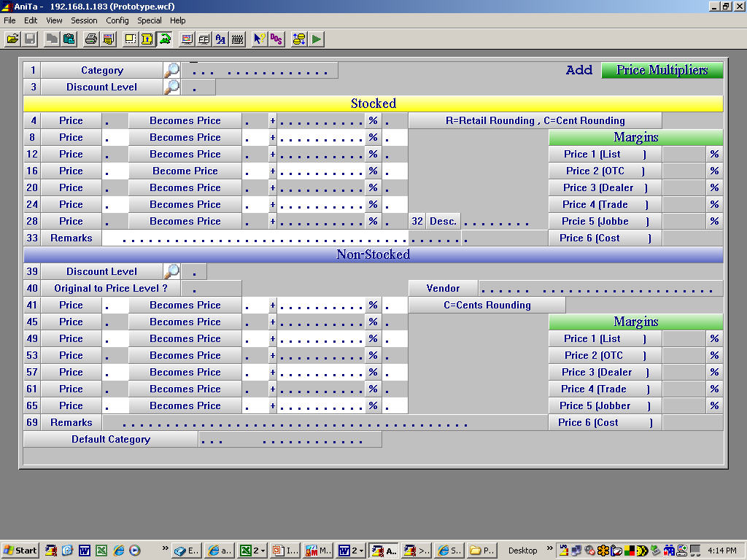Click the Open folder toolbar icon

coord(13,39)
